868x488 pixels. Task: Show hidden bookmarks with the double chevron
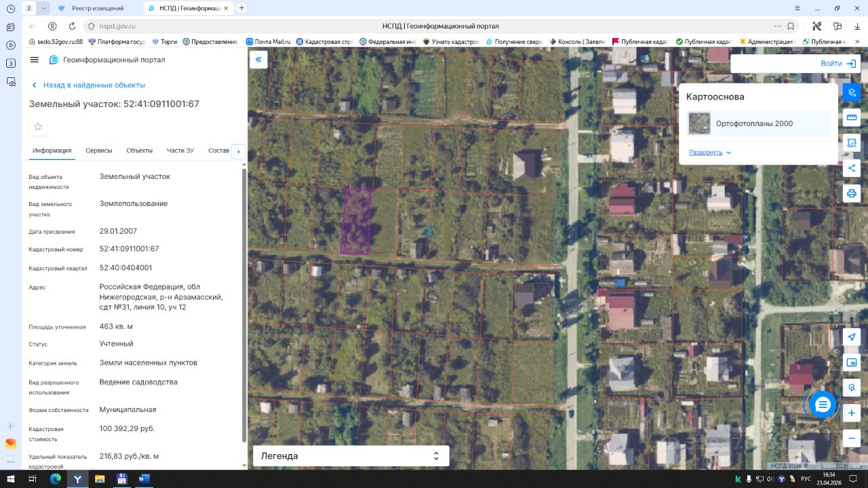(856, 41)
